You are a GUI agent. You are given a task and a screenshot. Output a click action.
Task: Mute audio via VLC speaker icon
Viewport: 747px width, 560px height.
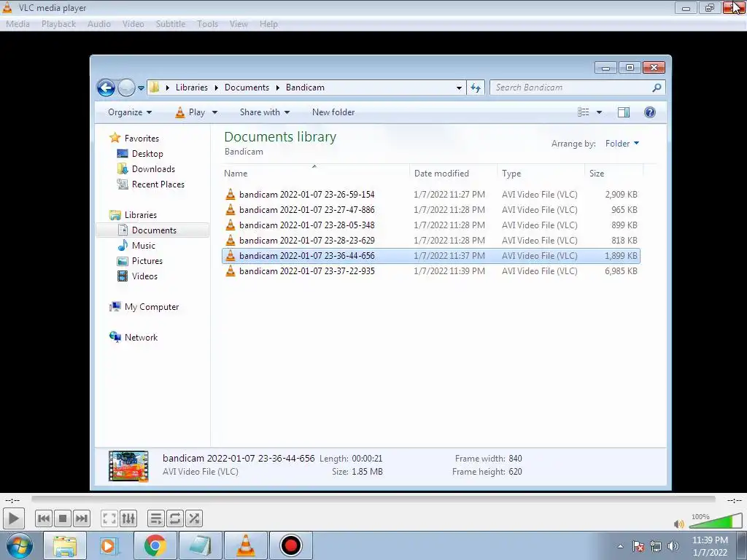pyautogui.click(x=679, y=524)
